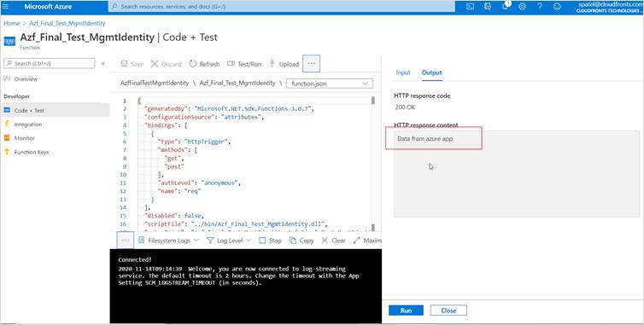Open the toolbar more options ellipsis
Screen dimensions: 644x325
[311, 64]
